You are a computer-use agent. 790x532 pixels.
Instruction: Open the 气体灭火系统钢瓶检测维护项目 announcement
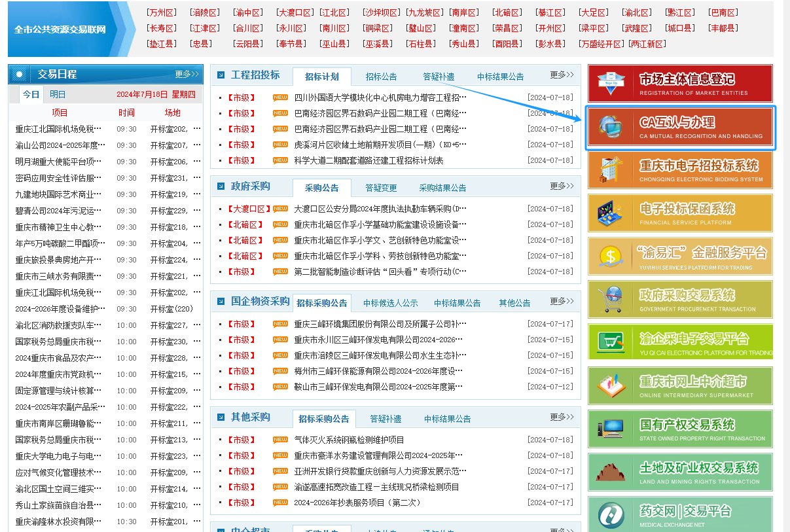point(349,440)
